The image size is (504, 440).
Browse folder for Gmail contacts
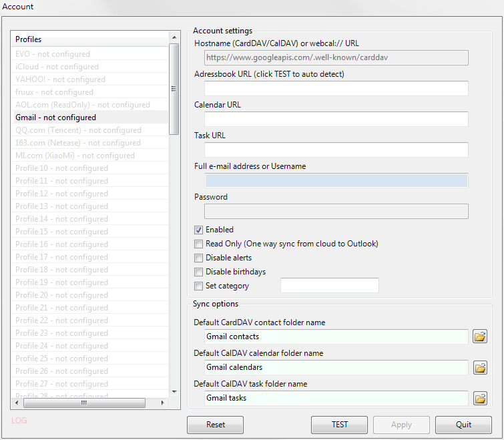[480, 337]
